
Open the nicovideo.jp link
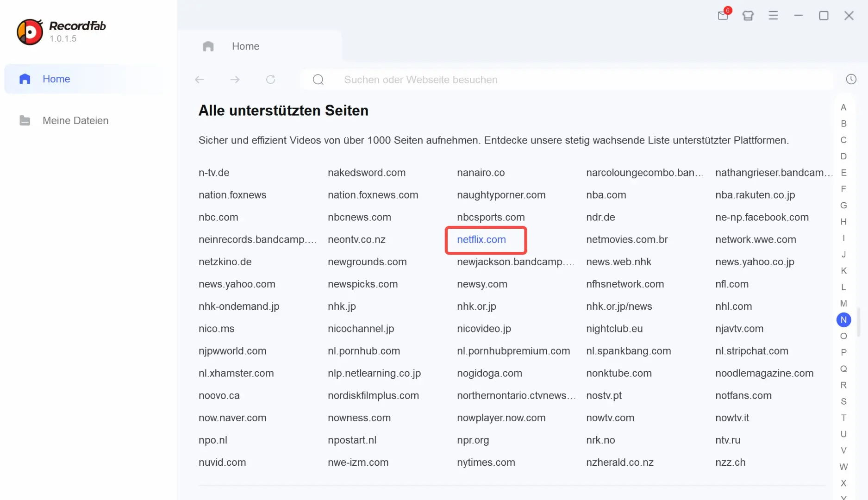tap(484, 329)
